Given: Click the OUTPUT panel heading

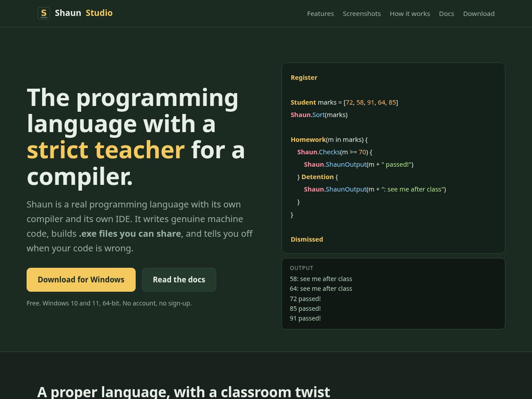Looking at the screenshot, I should tap(301, 268).
